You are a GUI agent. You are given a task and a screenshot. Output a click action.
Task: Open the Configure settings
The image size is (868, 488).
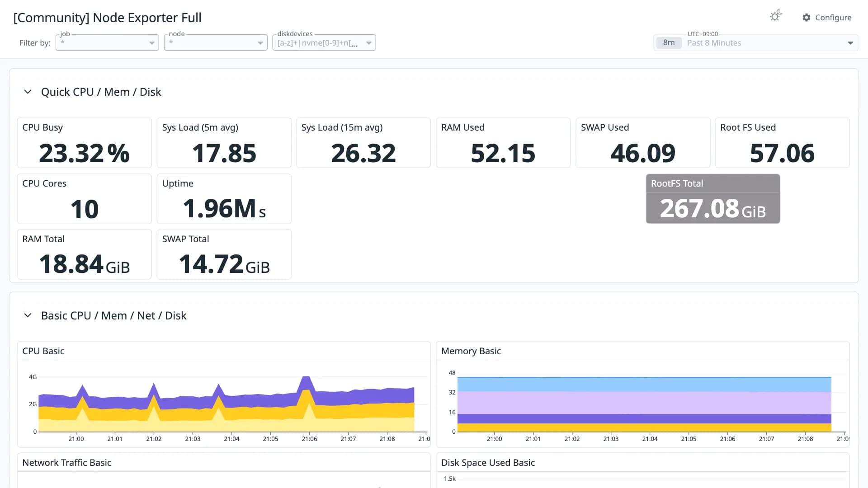827,17
